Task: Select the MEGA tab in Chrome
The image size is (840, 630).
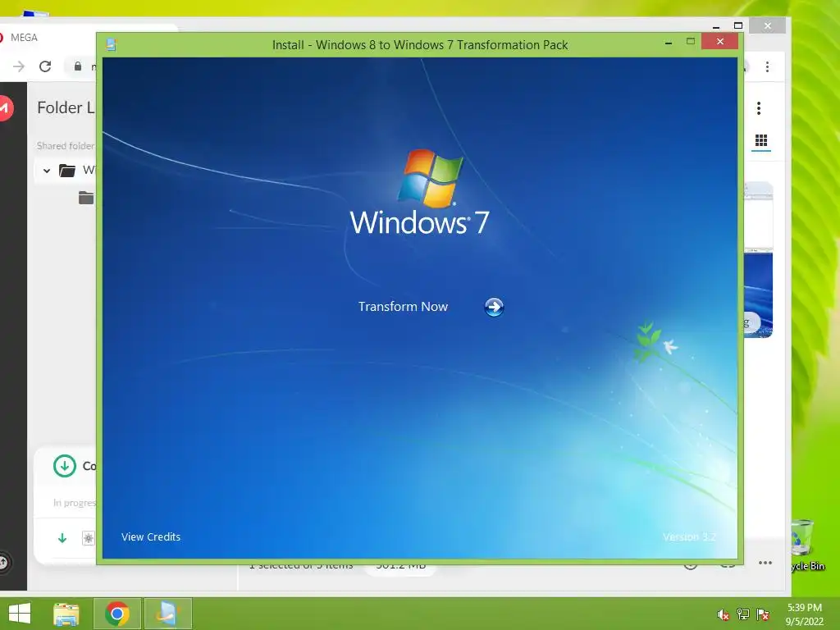Action: coord(85,38)
